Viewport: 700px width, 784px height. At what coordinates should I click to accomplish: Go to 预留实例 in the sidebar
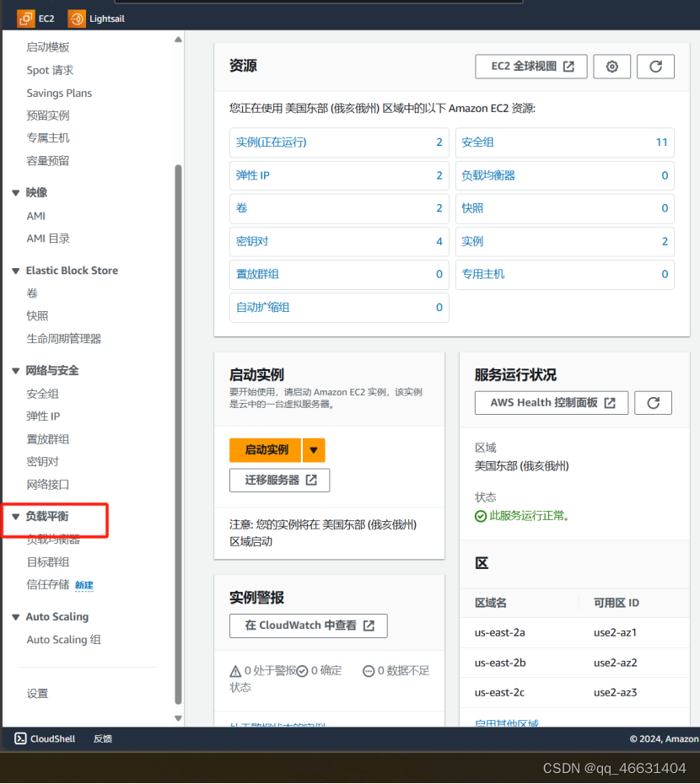[x=48, y=115]
